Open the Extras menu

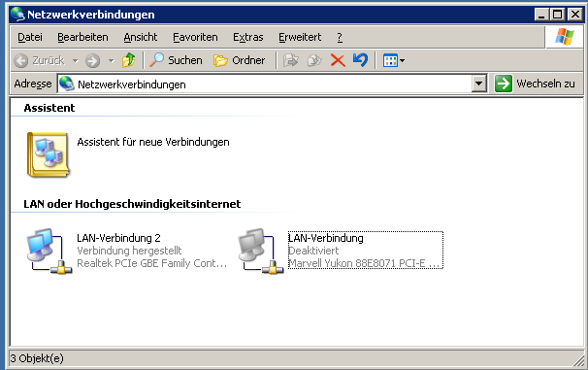[x=247, y=37]
